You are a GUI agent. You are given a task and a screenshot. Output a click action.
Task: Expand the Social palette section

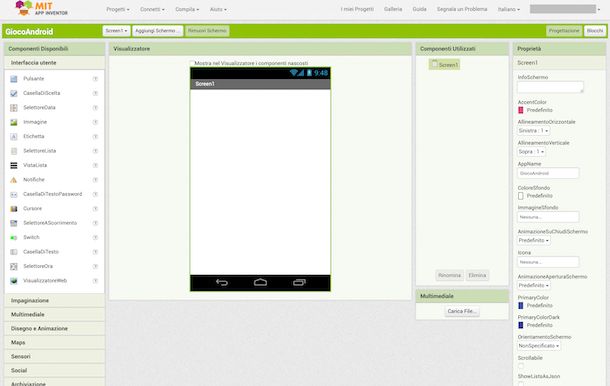(54, 371)
